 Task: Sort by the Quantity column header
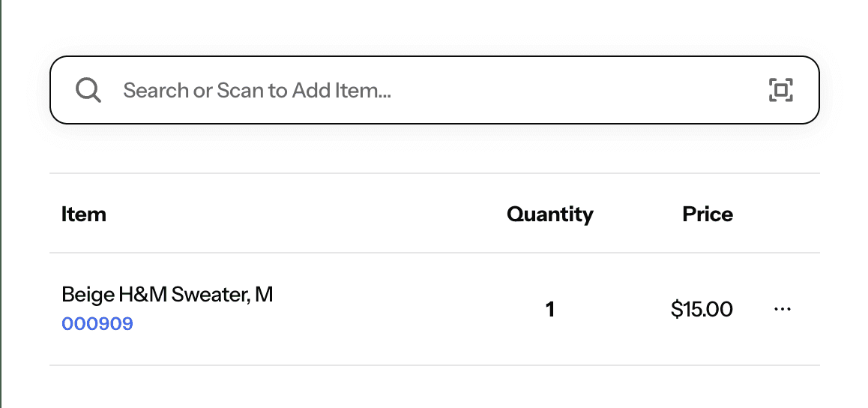(549, 214)
